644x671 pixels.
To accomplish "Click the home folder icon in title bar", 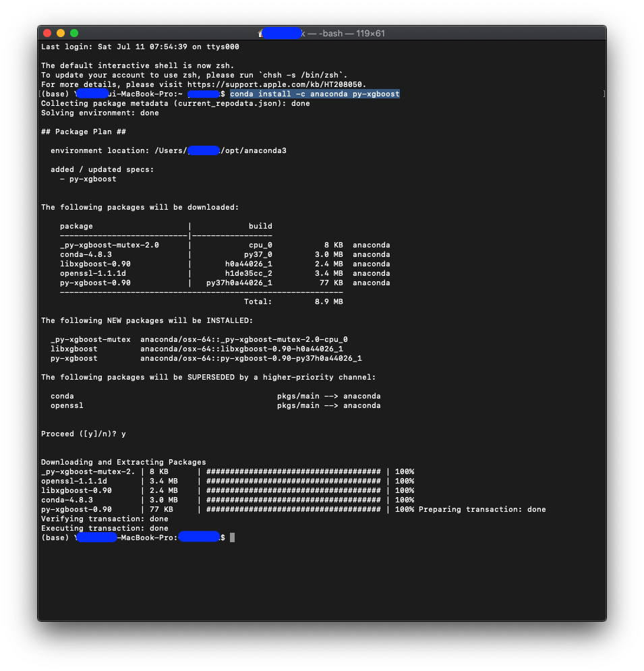I will (260, 33).
